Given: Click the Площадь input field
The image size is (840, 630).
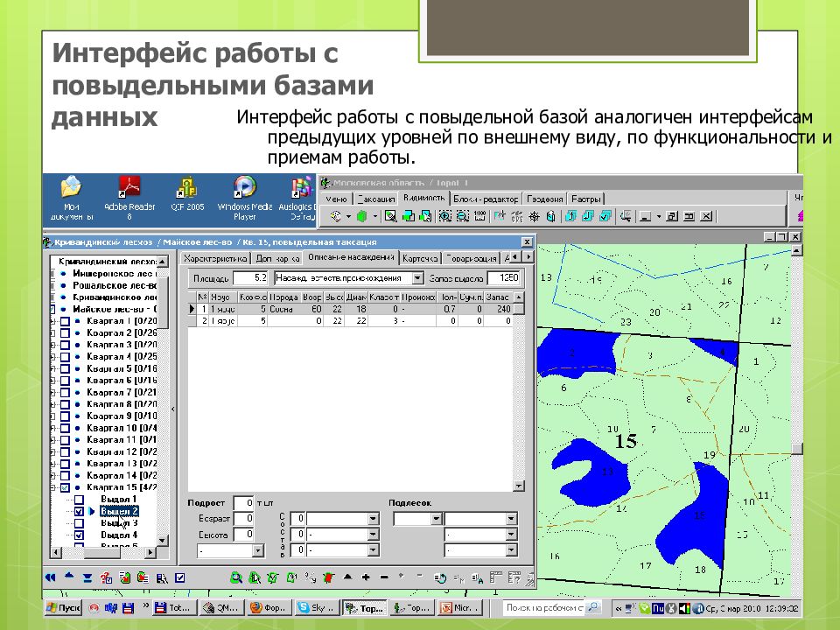Looking at the screenshot, I should (x=251, y=278).
